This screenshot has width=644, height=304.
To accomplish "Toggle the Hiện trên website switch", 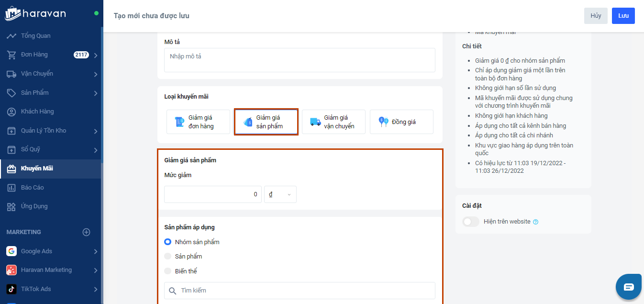I will pos(471,222).
